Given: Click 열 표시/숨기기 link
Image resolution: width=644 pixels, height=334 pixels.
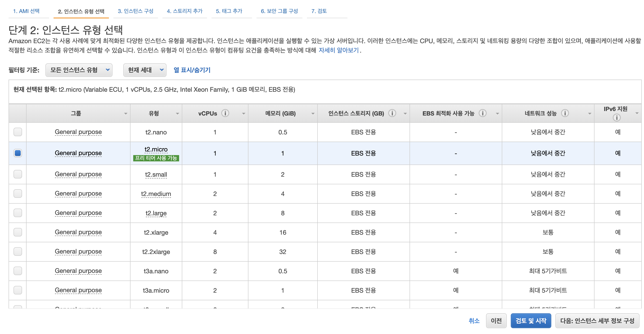Looking at the screenshot, I should click(192, 70).
